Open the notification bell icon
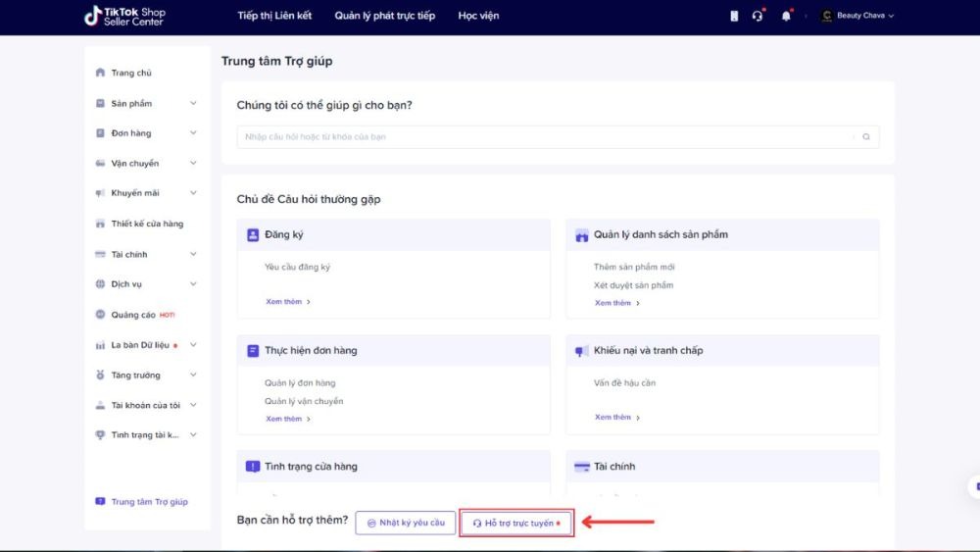Viewport: 980px width, 552px height. [x=786, y=16]
